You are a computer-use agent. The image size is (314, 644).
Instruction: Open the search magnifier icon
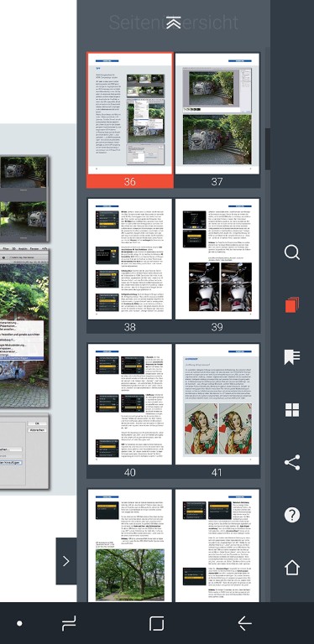pyautogui.click(x=292, y=252)
